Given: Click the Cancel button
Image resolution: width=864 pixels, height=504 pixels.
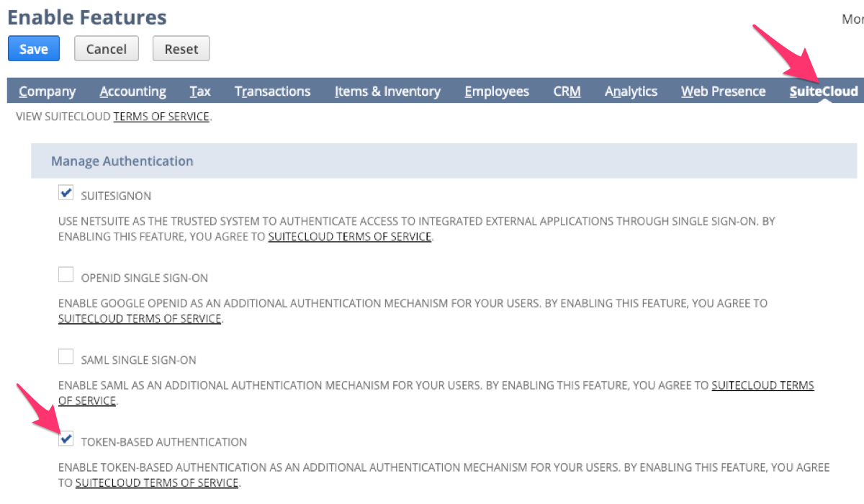Looking at the screenshot, I should coord(107,49).
